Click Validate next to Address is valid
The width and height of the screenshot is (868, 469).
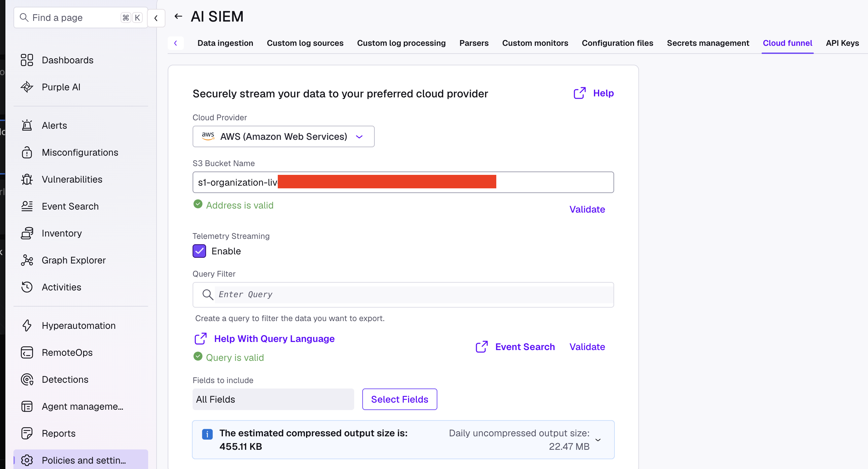click(587, 209)
